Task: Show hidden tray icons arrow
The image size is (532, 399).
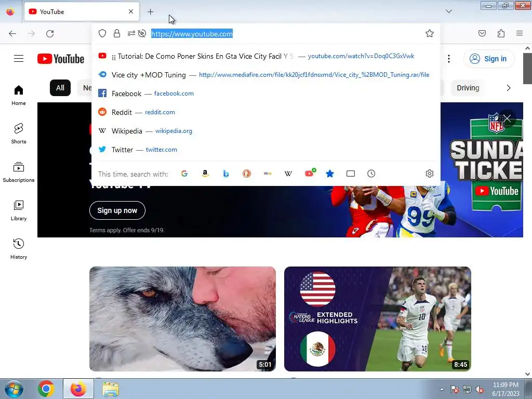Action: click(x=442, y=389)
